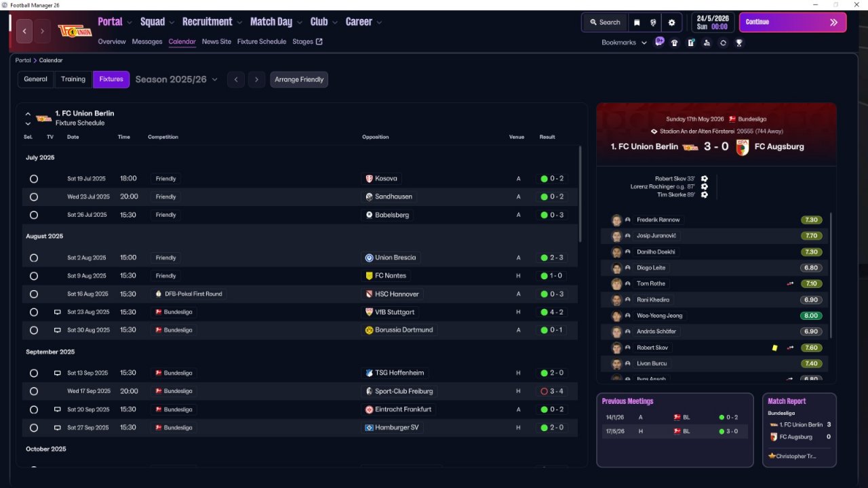This screenshot has height=488, width=868.
Task: Select the radio button for the TSG Hoffenheim match
Action: (x=34, y=373)
